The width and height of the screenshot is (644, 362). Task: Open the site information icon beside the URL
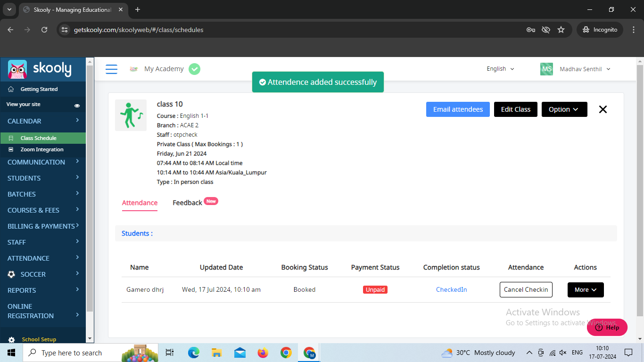coord(65,30)
